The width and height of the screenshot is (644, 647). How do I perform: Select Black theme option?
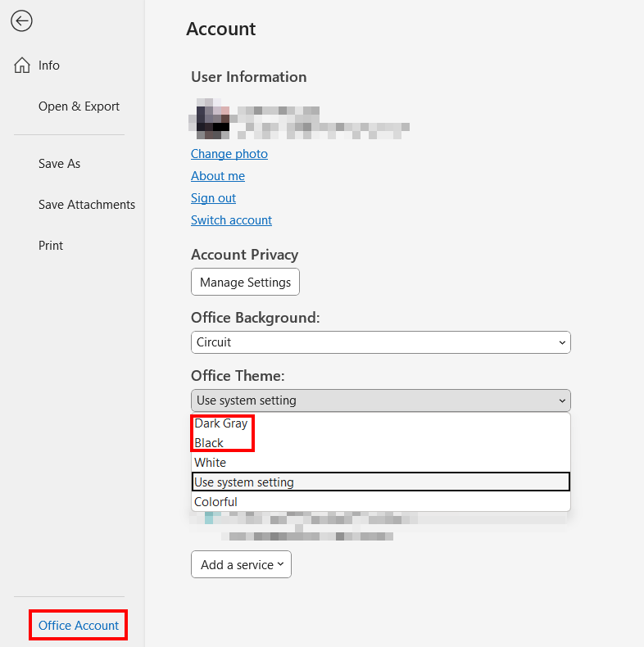point(381,443)
